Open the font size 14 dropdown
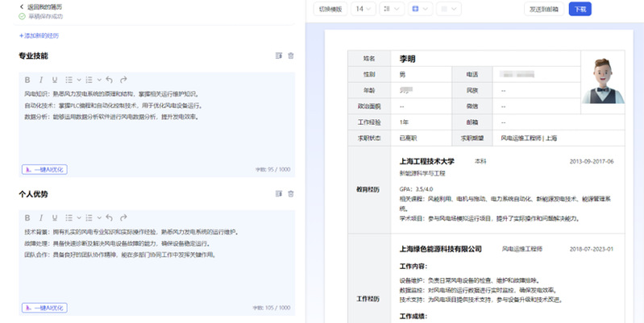The image size is (644, 323). pos(364,9)
